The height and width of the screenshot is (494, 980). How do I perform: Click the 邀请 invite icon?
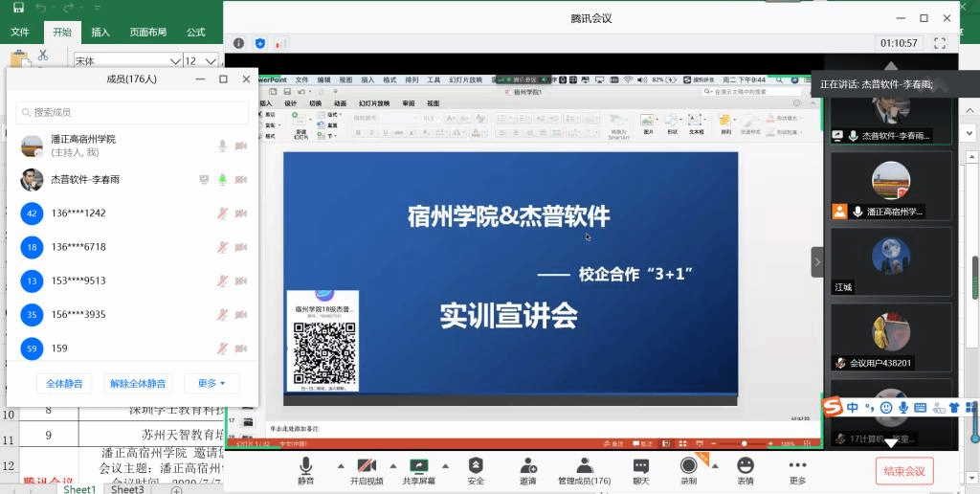pos(527,465)
